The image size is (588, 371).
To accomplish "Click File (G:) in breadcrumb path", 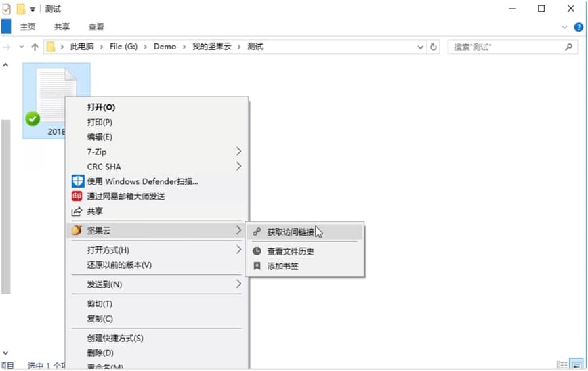I will pos(123,47).
